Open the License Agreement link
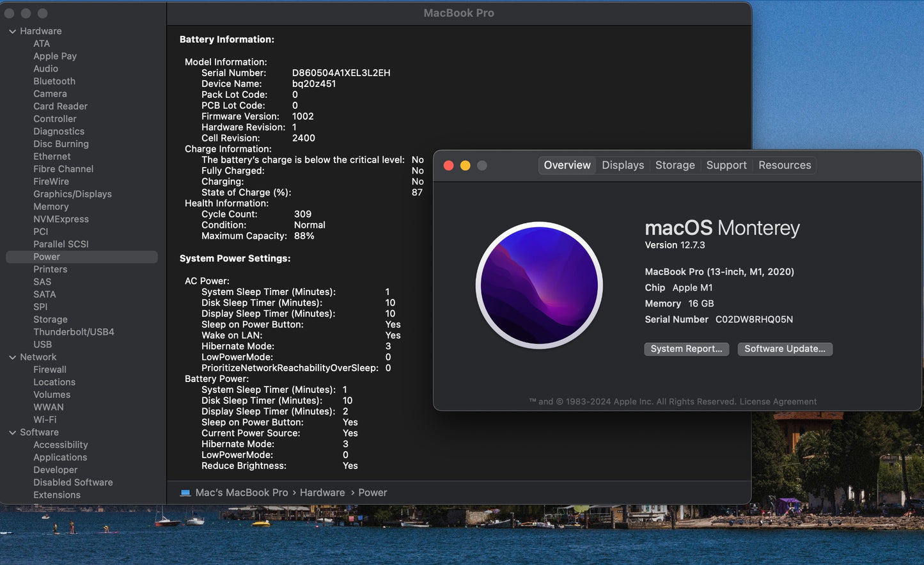The height and width of the screenshot is (565, 924). click(778, 402)
